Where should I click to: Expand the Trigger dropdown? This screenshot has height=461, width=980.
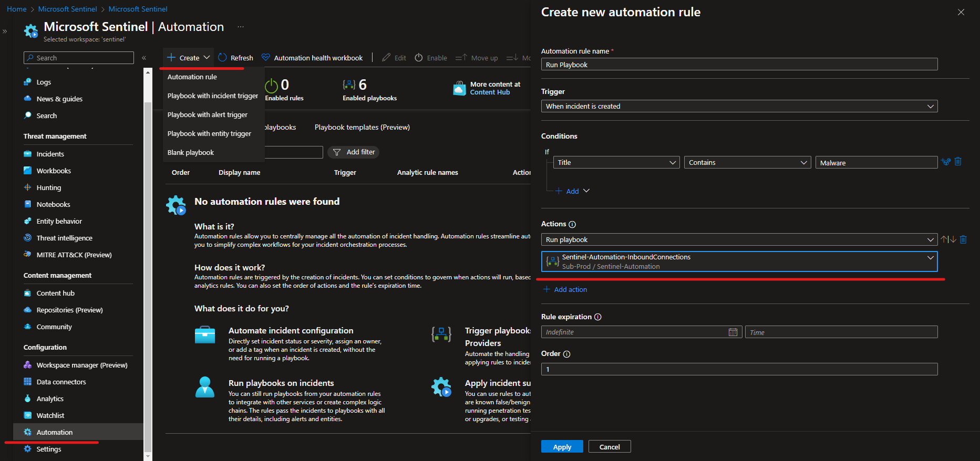(x=739, y=106)
